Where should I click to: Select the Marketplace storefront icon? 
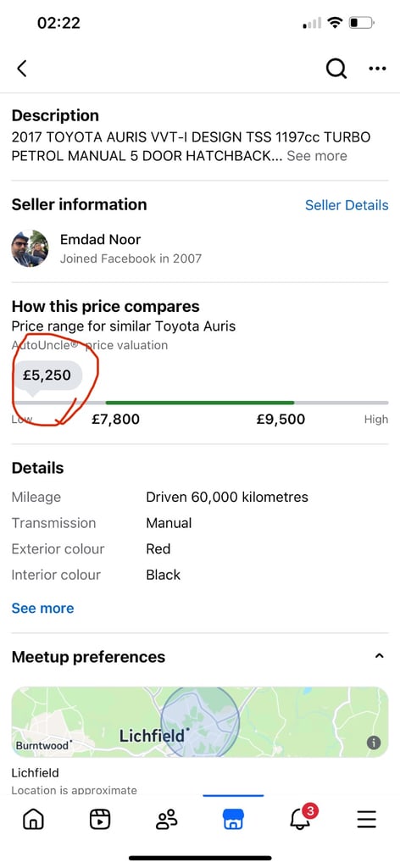point(233,819)
